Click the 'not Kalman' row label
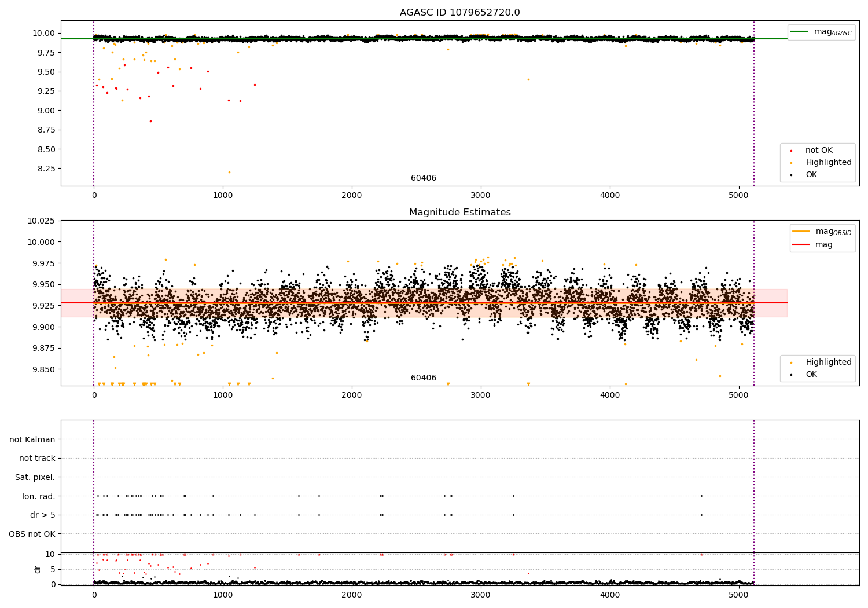 coord(32,439)
